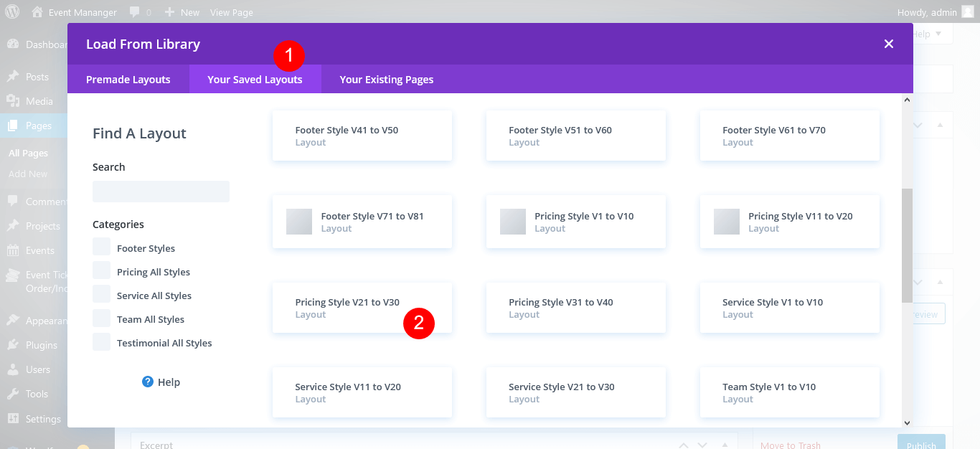Open Footer Style V51 to V60 layout
Screen dimensions: 980x449
coord(576,136)
